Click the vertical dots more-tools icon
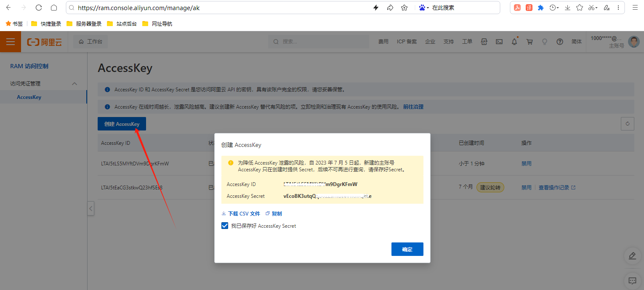The height and width of the screenshot is (290, 644). [x=619, y=8]
